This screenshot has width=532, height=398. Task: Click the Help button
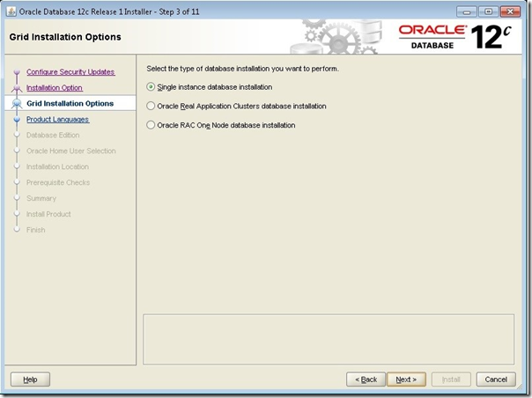[30, 380]
